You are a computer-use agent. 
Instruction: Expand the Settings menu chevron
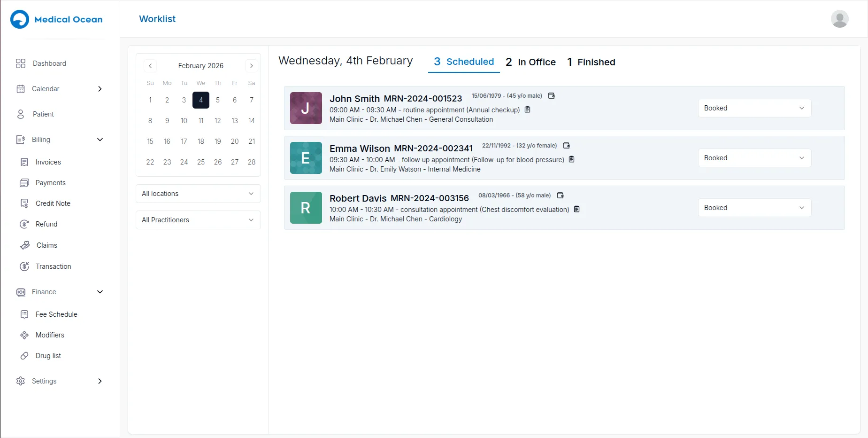point(100,381)
